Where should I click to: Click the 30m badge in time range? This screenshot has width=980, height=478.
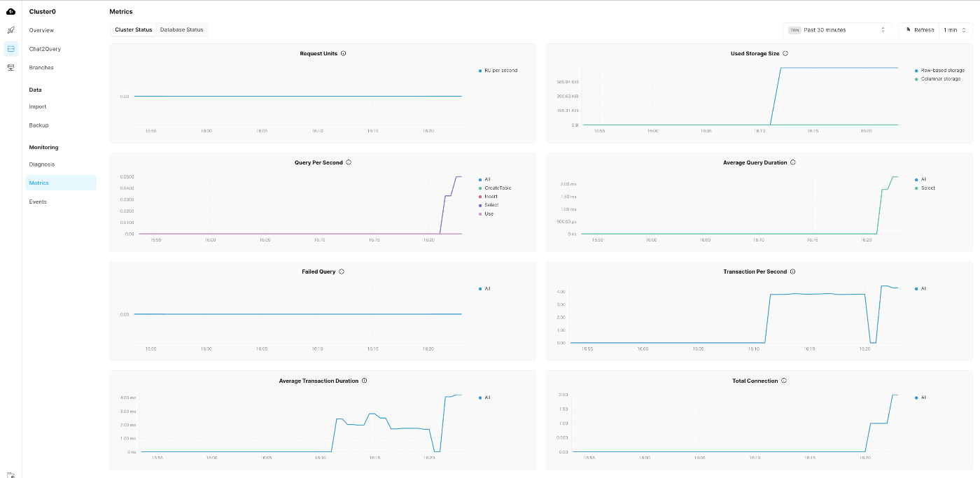794,30
